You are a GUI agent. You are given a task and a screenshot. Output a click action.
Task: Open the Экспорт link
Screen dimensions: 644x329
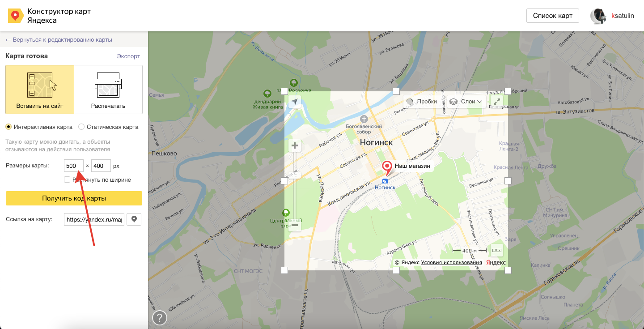(128, 56)
